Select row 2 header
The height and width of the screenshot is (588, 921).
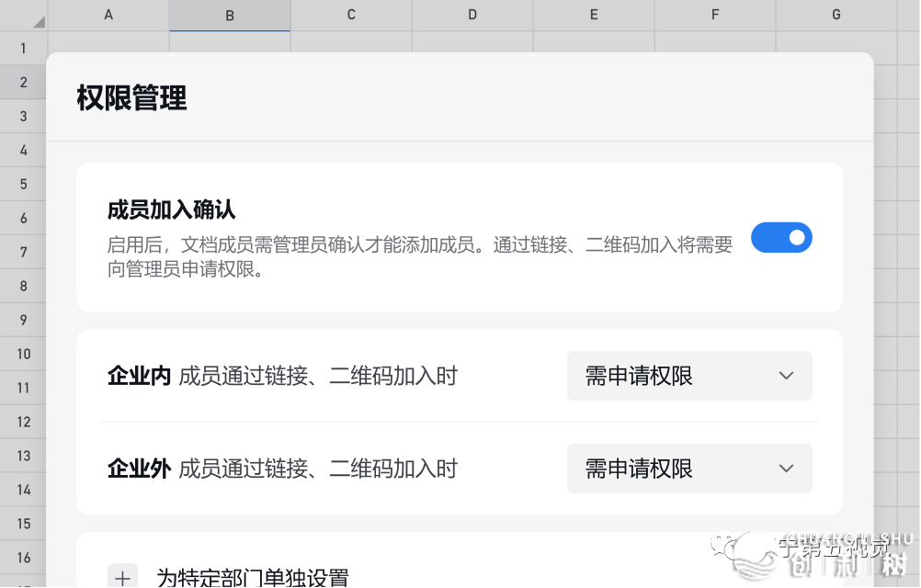[24, 82]
